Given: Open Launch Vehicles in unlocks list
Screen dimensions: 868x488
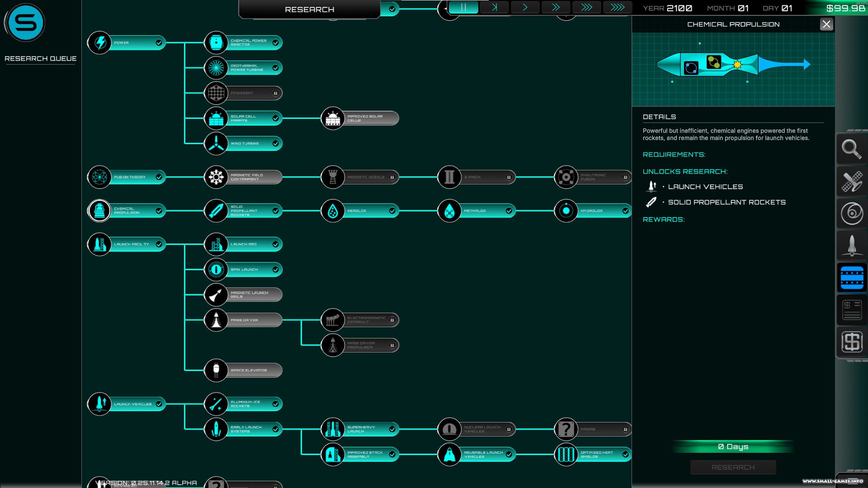Looking at the screenshot, I should tap(705, 187).
